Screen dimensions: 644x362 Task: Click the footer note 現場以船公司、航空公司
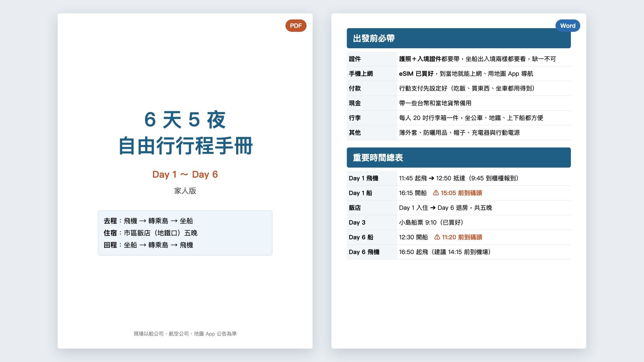[x=185, y=334]
